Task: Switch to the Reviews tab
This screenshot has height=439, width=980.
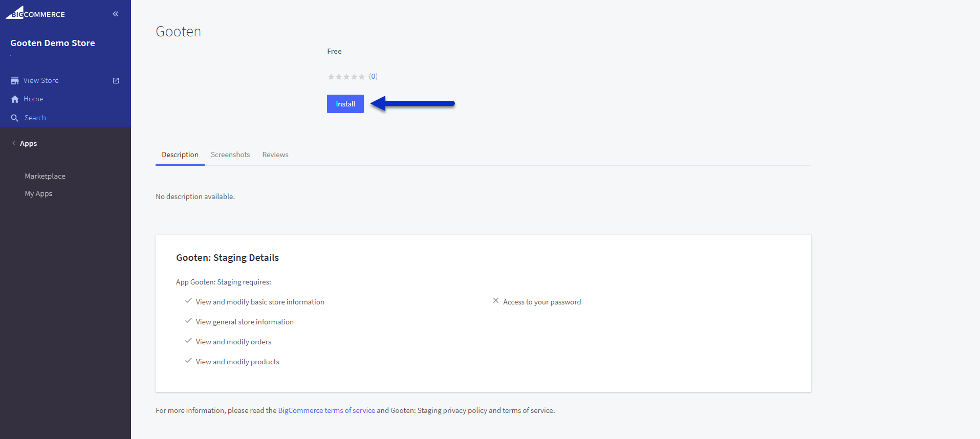Action: [x=275, y=155]
